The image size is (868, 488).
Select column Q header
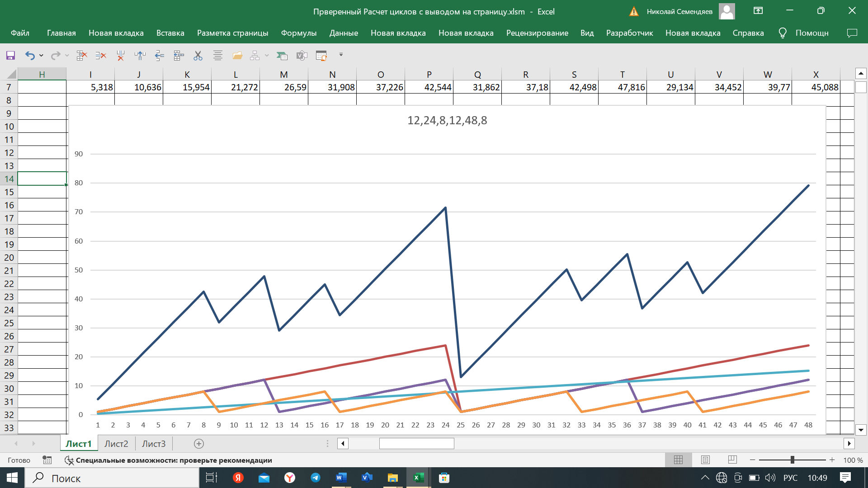[477, 74]
